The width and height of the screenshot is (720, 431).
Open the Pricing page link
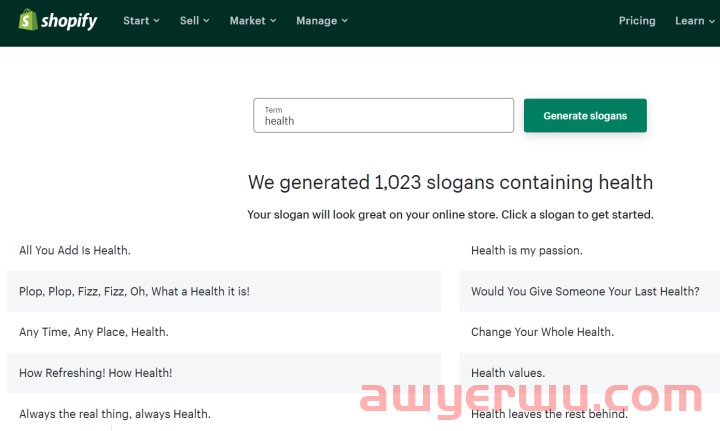636,21
